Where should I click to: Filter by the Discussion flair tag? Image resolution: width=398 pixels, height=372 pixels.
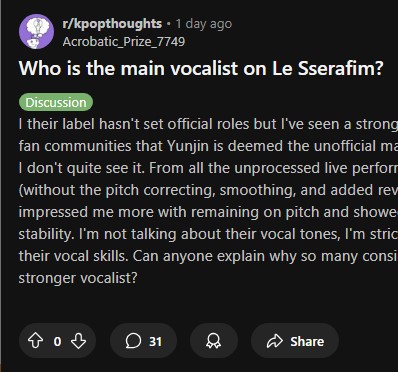click(x=56, y=103)
